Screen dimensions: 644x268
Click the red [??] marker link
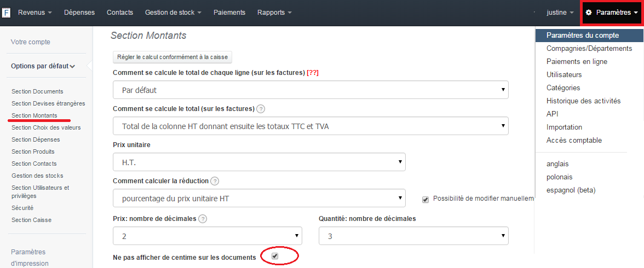pos(313,73)
